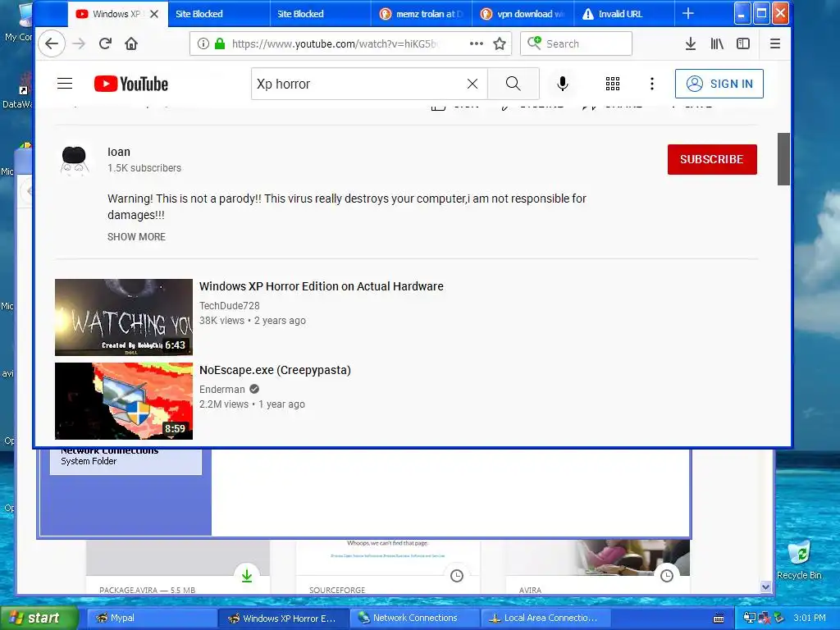Clear the YouTube search text
This screenshot has width=840, height=630.
point(472,84)
